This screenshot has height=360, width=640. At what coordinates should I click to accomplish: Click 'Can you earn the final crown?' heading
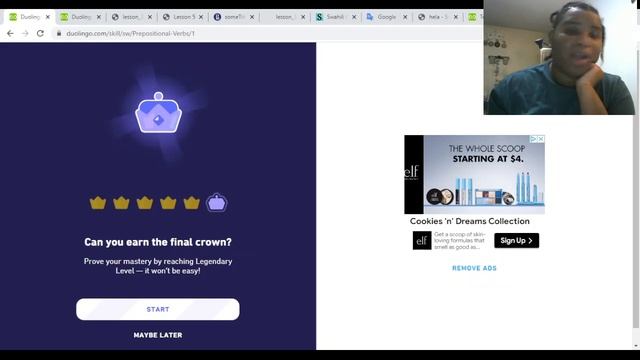point(158,242)
